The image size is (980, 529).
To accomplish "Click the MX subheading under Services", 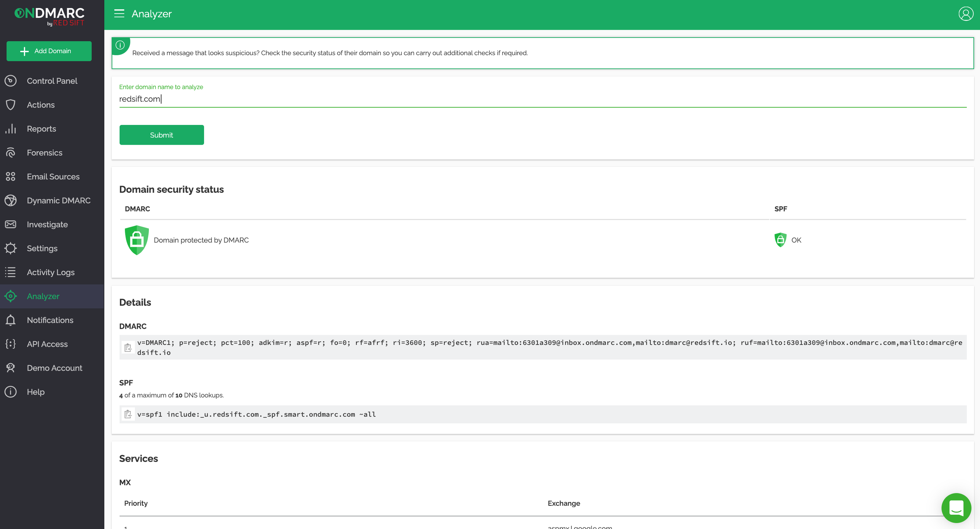I will click(x=125, y=482).
